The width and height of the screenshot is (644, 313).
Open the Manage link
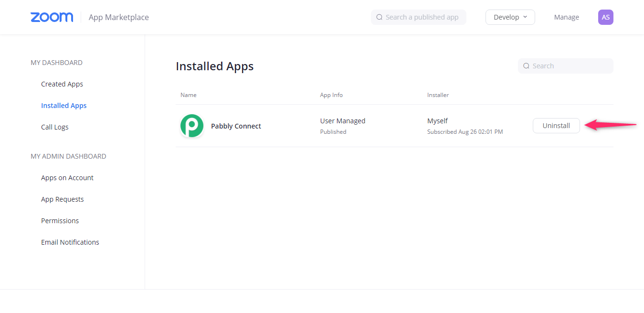[567, 17]
